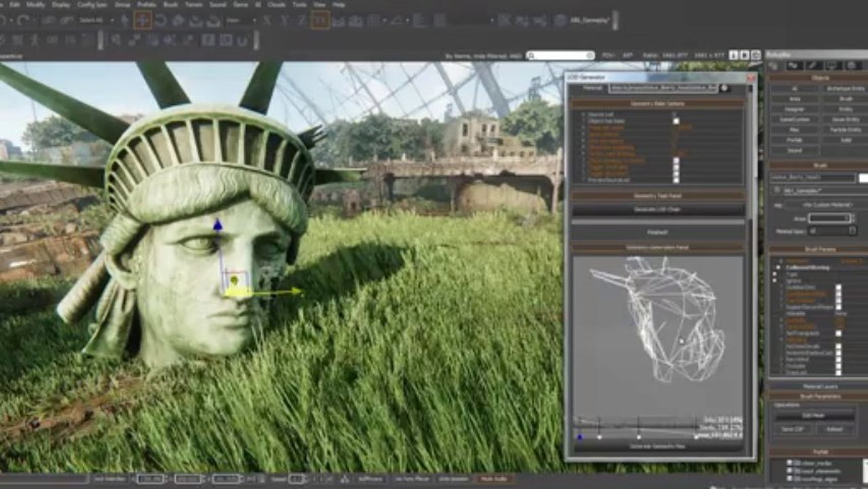
Task: Click the Edit Mesh button
Action: (x=814, y=415)
